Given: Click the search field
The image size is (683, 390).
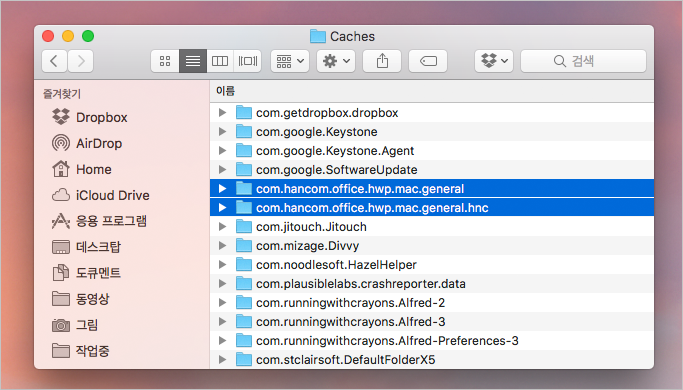Looking at the screenshot, I should (x=583, y=61).
